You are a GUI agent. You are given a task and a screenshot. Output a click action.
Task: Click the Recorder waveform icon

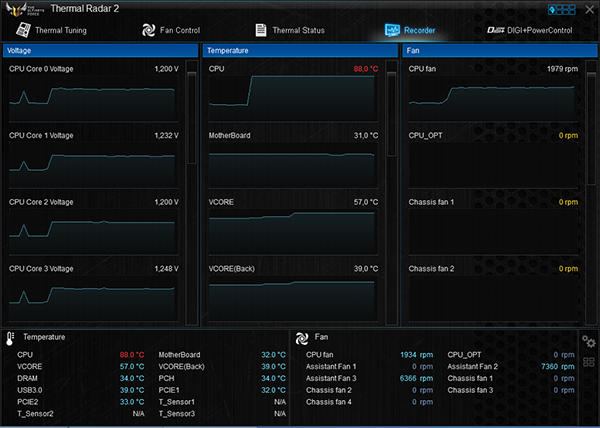392,30
